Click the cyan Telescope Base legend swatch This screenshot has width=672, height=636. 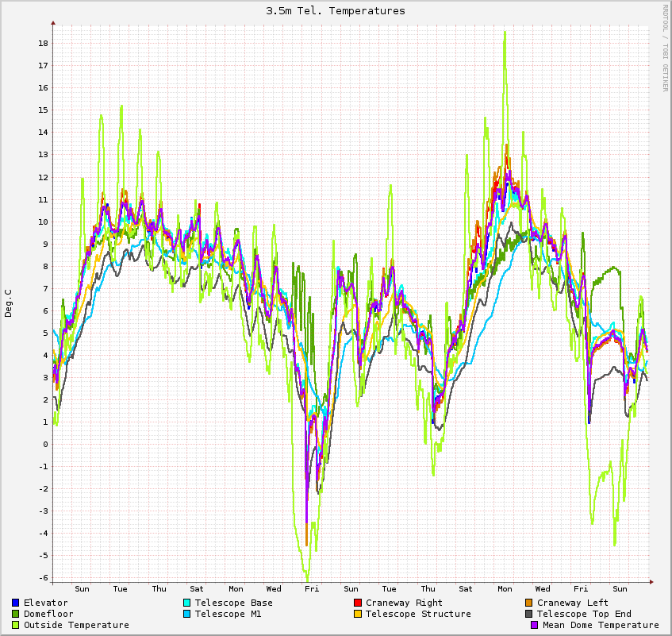187,603
